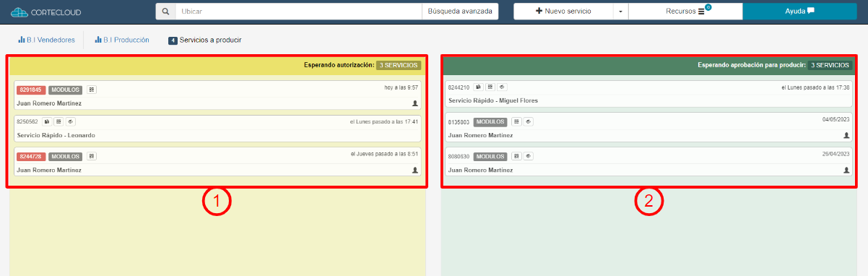This screenshot has width=868, height=276.
Task: Click MODULOS tag on service 8135803
Action: click(490, 121)
